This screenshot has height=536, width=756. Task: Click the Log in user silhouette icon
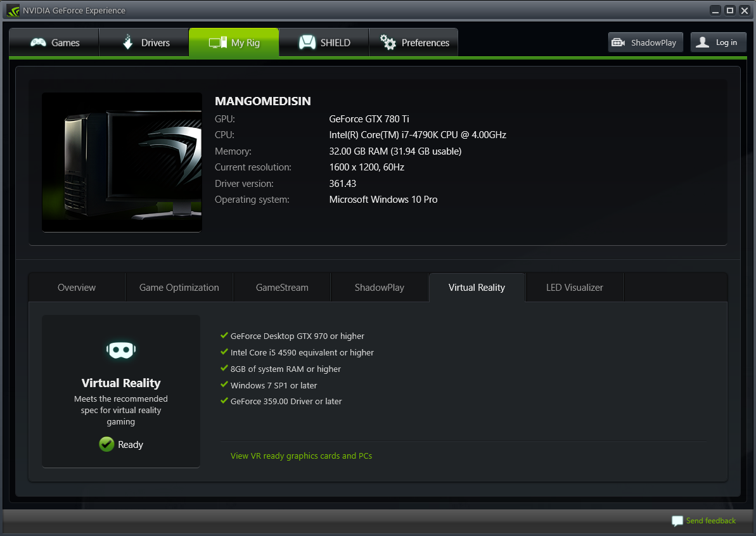(x=703, y=42)
